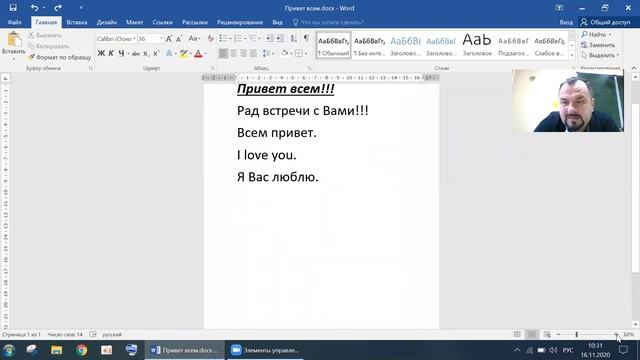Clear all formatting icon
640x360 pixels.
click(x=210, y=39)
